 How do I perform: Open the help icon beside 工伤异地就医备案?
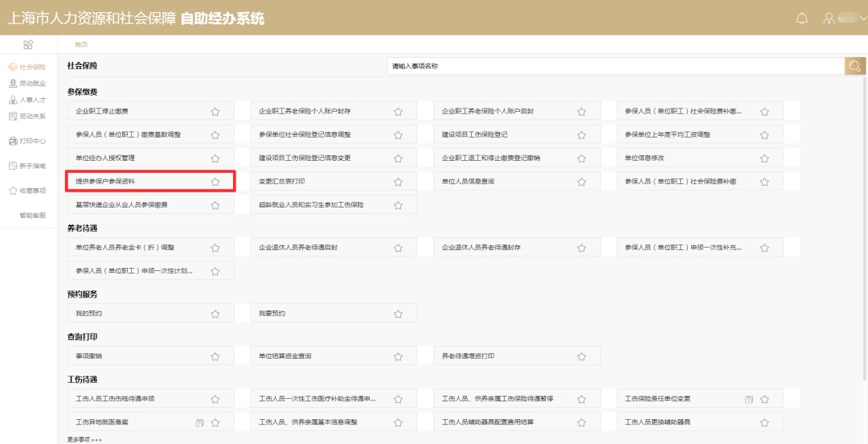coord(199,422)
